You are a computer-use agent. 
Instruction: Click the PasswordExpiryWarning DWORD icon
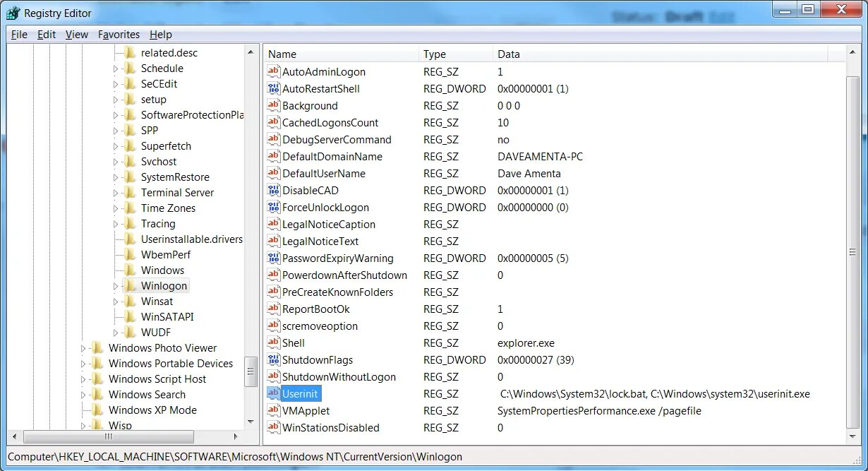coord(274,258)
